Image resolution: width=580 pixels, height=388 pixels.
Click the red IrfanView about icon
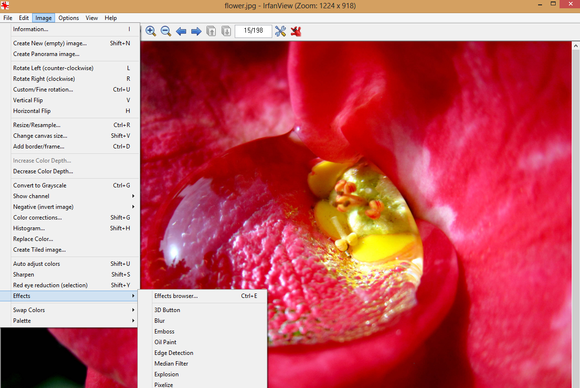(296, 31)
